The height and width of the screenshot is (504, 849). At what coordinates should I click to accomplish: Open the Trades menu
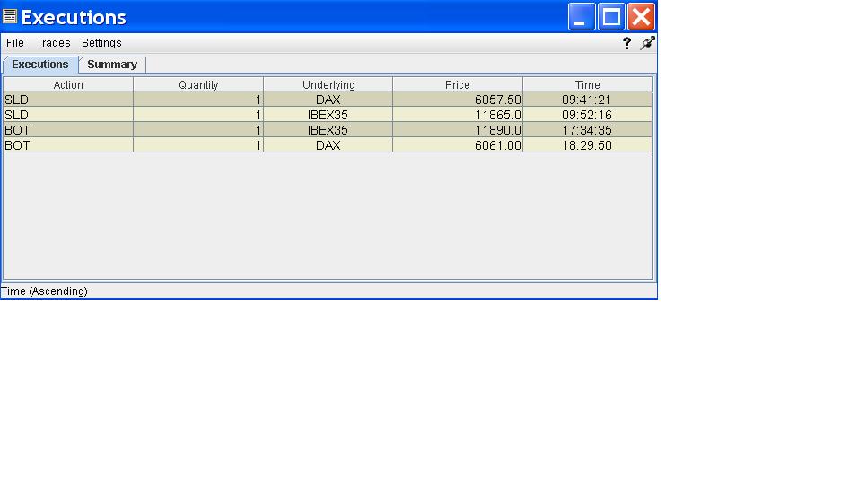(x=53, y=43)
